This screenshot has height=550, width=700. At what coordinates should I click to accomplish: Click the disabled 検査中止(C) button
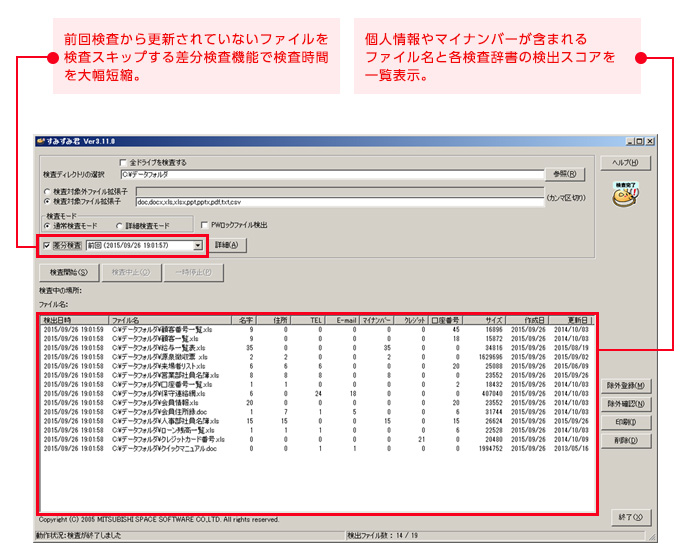(x=131, y=272)
